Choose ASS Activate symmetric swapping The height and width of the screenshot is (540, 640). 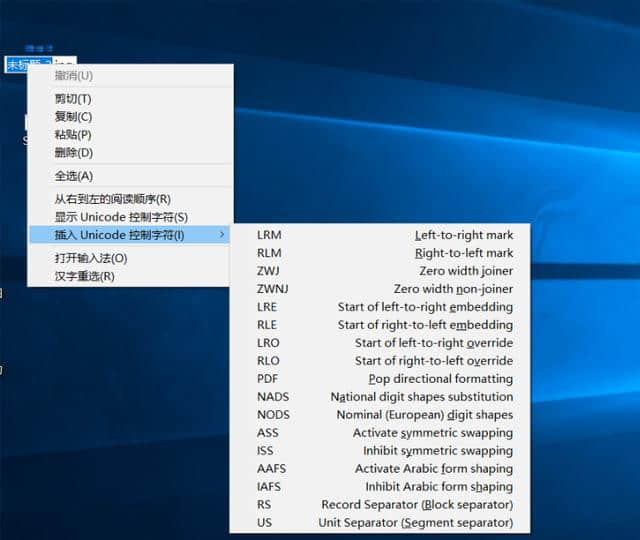[380, 433]
